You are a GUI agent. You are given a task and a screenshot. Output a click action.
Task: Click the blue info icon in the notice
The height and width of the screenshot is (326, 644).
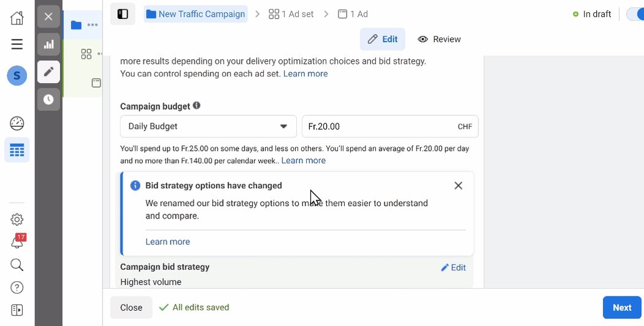point(135,186)
